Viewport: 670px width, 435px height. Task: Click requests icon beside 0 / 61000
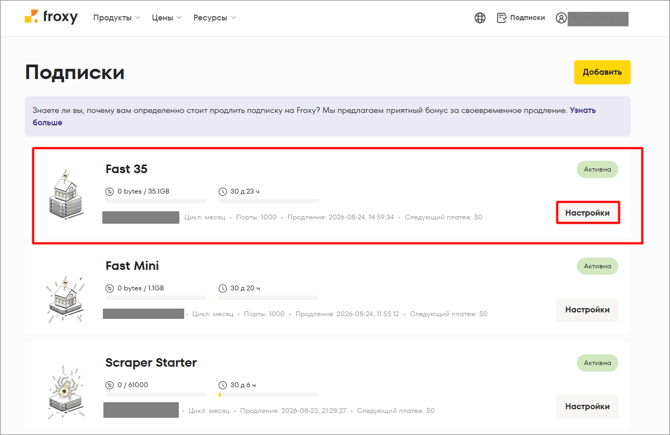pyautogui.click(x=110, y=385)
